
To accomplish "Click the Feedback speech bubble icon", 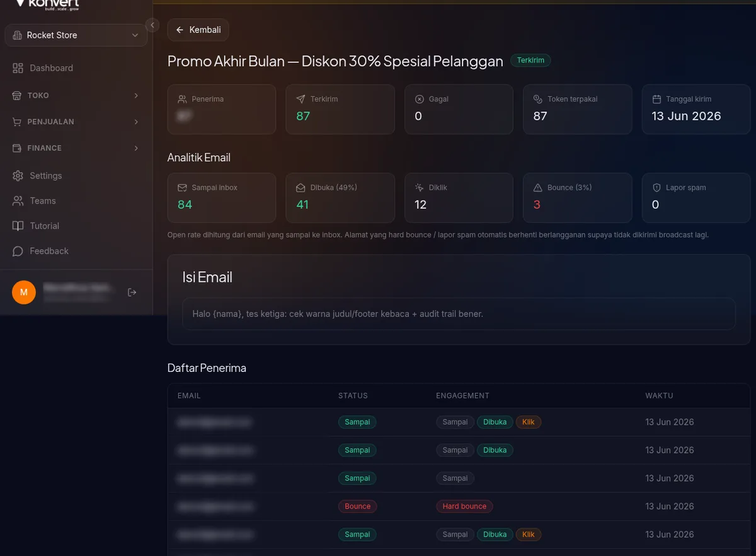I will point(18,251).
